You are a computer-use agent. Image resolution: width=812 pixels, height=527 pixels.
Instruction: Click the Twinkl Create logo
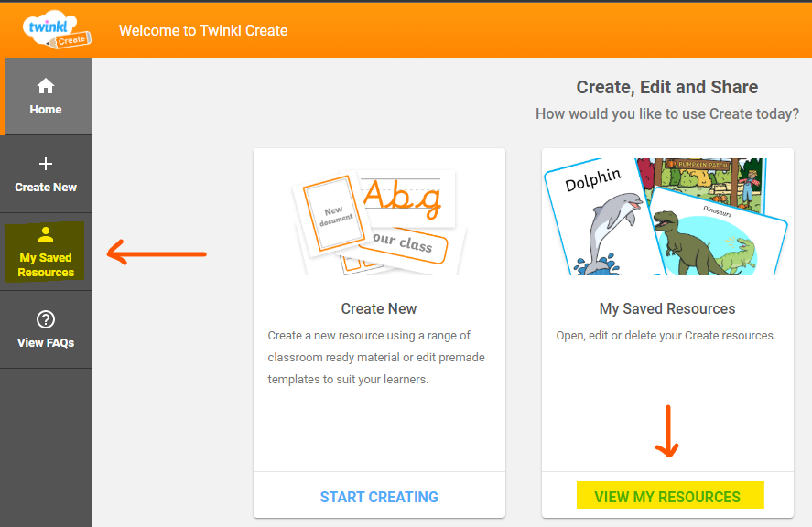[57, 29]
